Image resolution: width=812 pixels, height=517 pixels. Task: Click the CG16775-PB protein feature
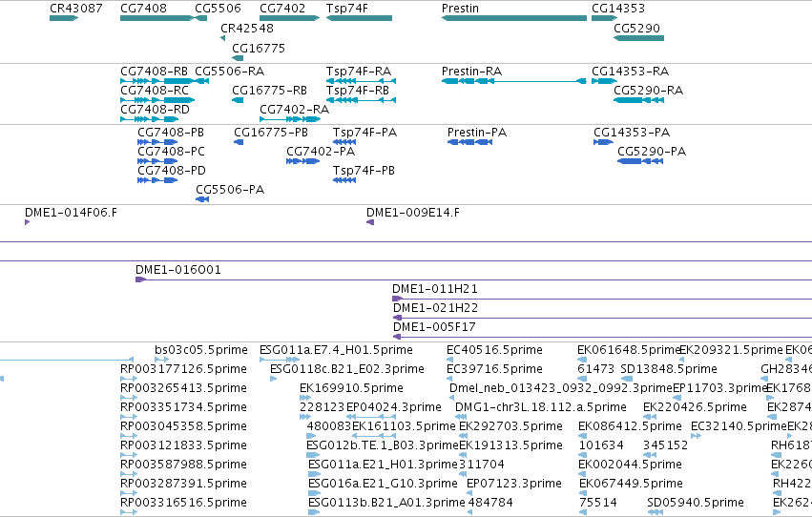point(239,142)
